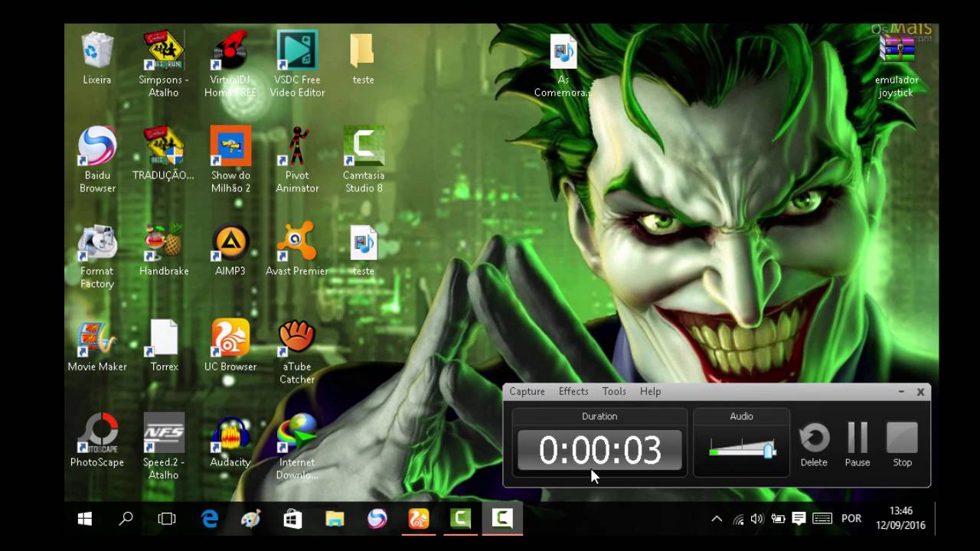Open the POR input language selector

coord(851,519)
